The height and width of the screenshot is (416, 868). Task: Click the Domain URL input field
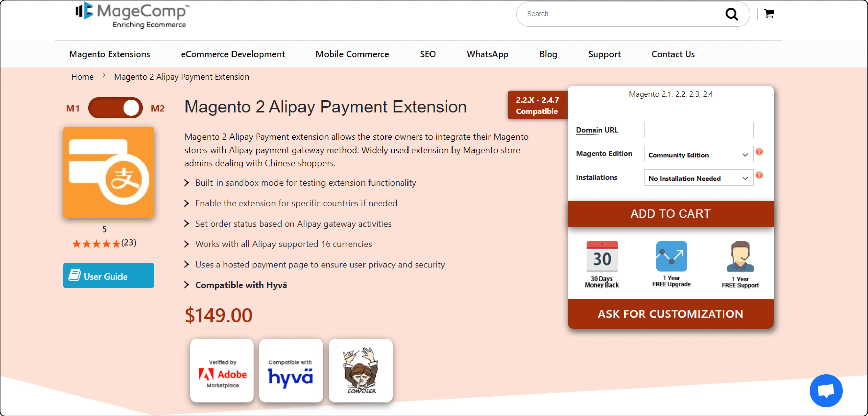coord(699,130)
